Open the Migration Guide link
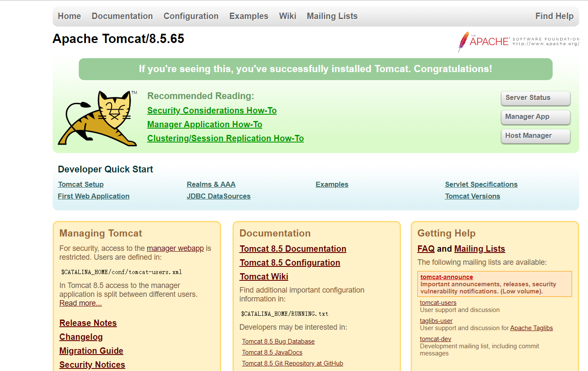Viewport: 588px width, 371px height. click(91, 351)
